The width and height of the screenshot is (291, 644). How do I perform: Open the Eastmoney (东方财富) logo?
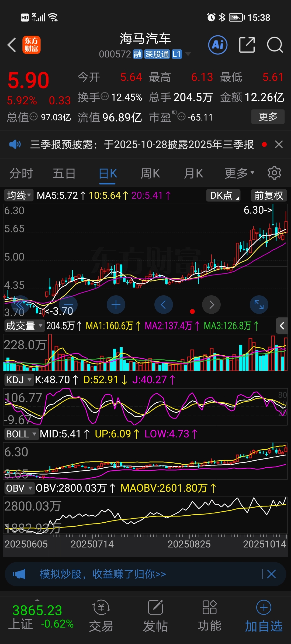coord(32,45)
